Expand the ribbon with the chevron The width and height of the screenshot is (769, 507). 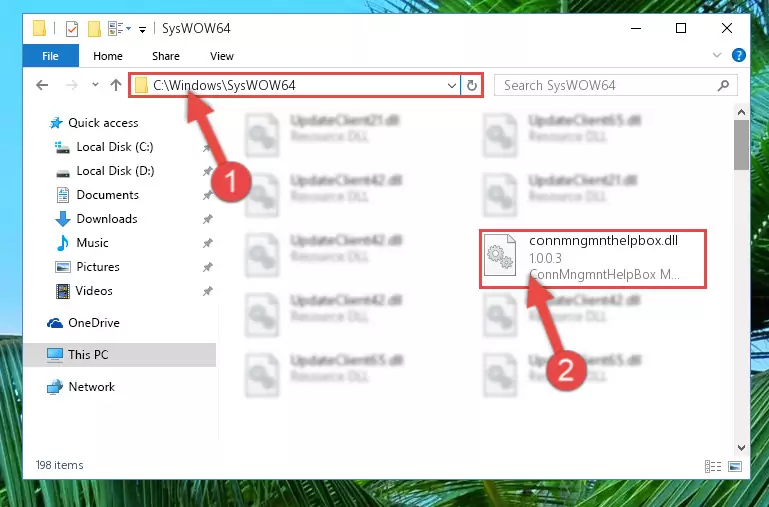point(717,55)
